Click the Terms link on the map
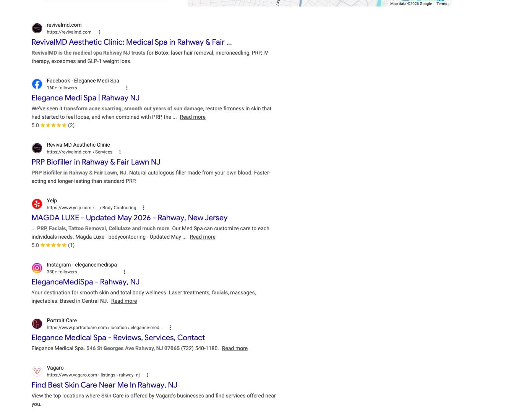 pyautogui.click(x=442, y=4)
